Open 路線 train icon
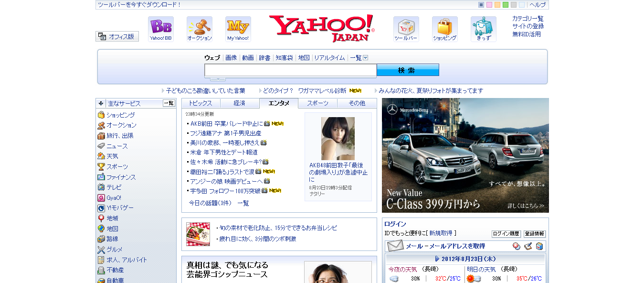Screen dimensions: 644x283 pyautogui.click(x=101, y=239)
